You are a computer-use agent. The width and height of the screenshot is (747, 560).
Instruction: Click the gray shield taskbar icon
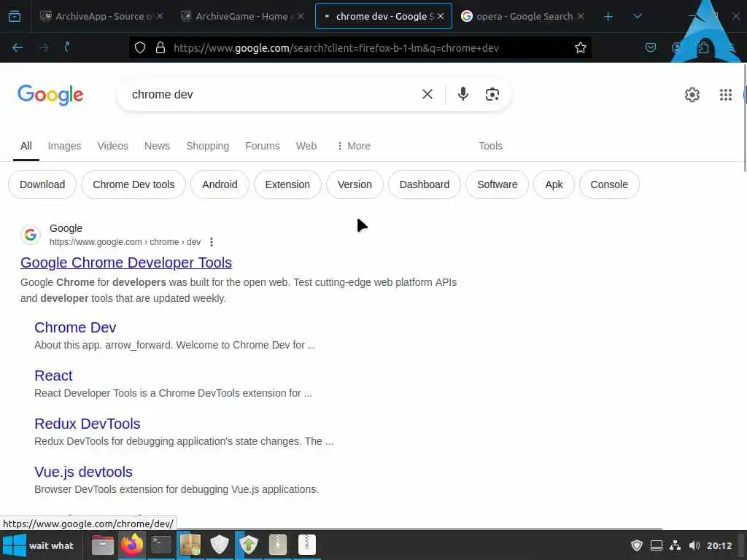[220, 545]
